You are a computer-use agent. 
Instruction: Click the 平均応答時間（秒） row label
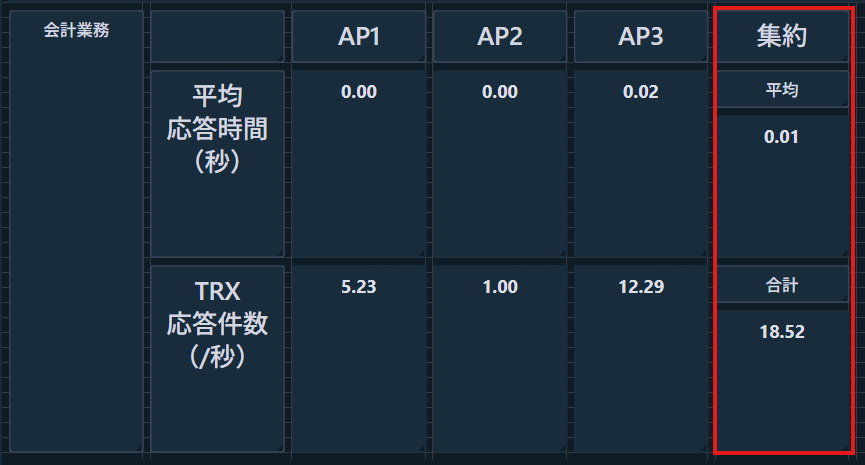pos(217,128)
